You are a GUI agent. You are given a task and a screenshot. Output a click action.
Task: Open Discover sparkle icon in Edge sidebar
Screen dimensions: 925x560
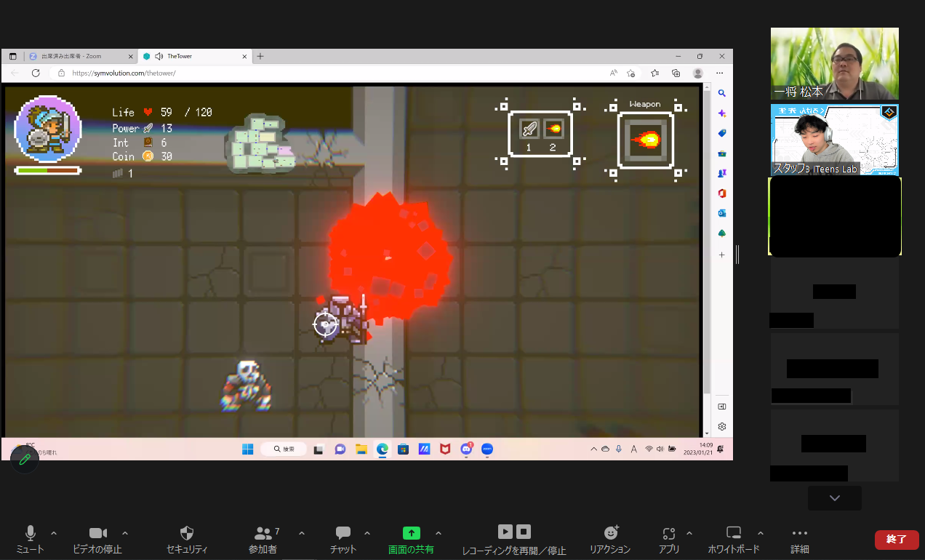pyautogui.click(x=722, y=113)
